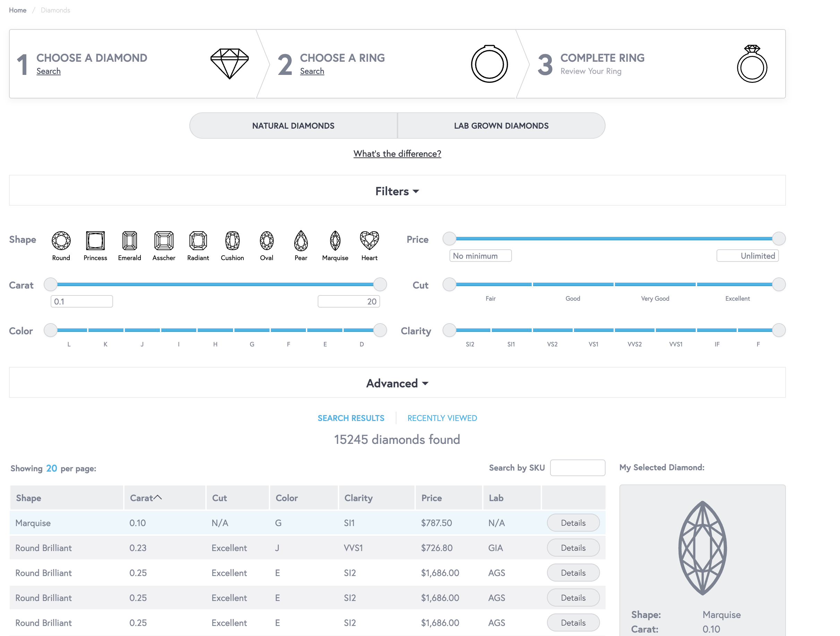The width and height of the screenshot is (840, 636).
Task: Switch to Natural Diamonds
Action: pos(293,126)
